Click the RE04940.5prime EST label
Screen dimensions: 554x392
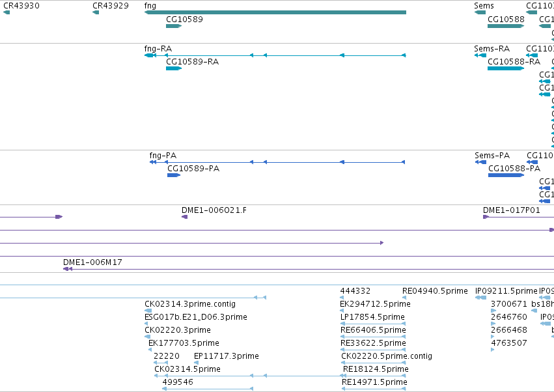tap(435, 290)
